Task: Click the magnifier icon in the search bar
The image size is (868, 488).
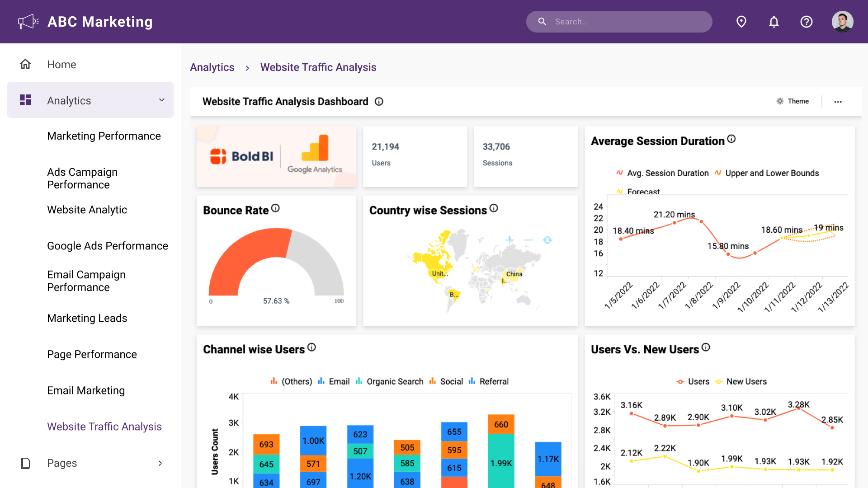Action: pyautogui.click(x=542, y=21)
